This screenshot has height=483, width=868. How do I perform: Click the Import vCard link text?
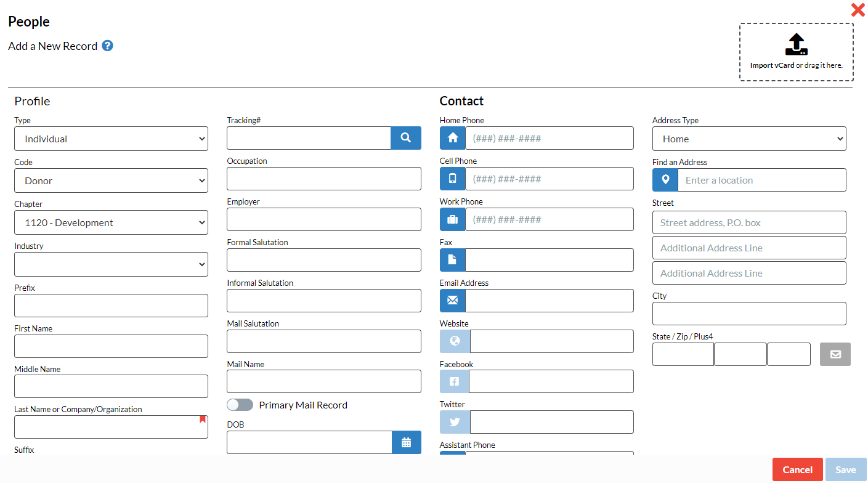[772, 65]
